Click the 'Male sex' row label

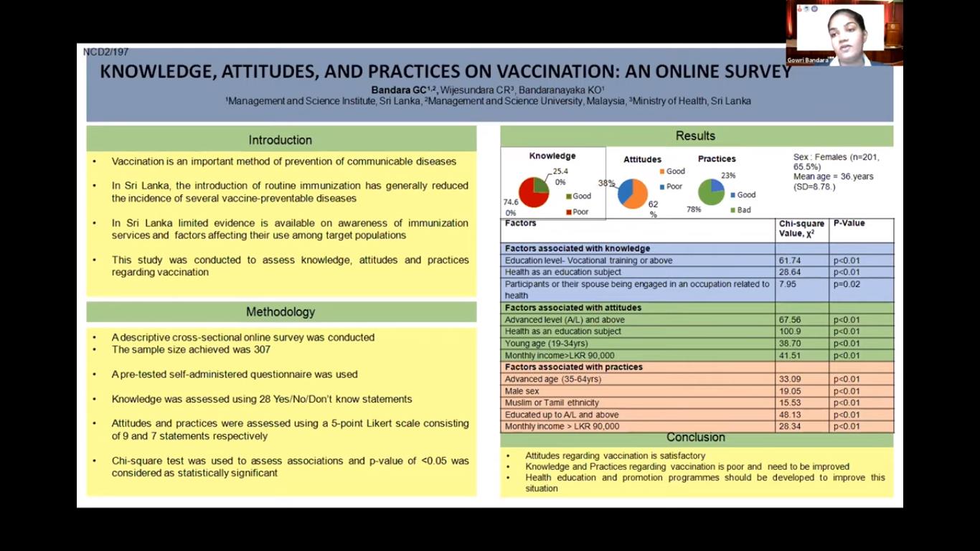point(522,391)
